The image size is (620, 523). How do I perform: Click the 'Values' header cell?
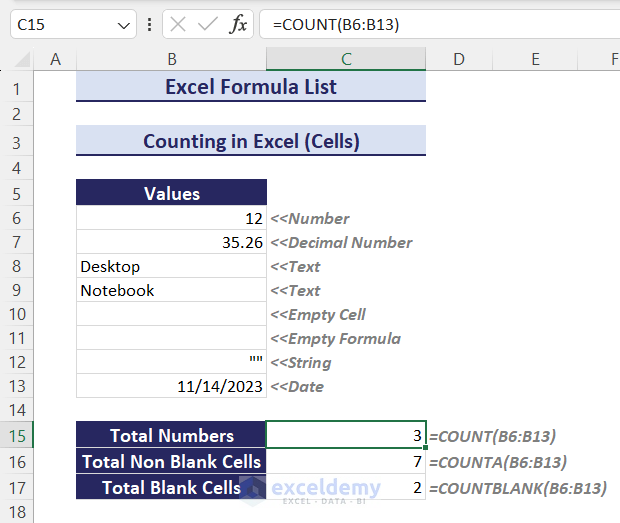pos(171,193)
